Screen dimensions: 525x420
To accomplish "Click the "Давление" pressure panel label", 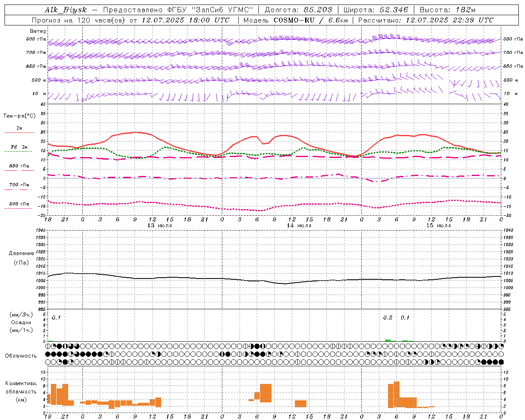I will tap(21, 253).
